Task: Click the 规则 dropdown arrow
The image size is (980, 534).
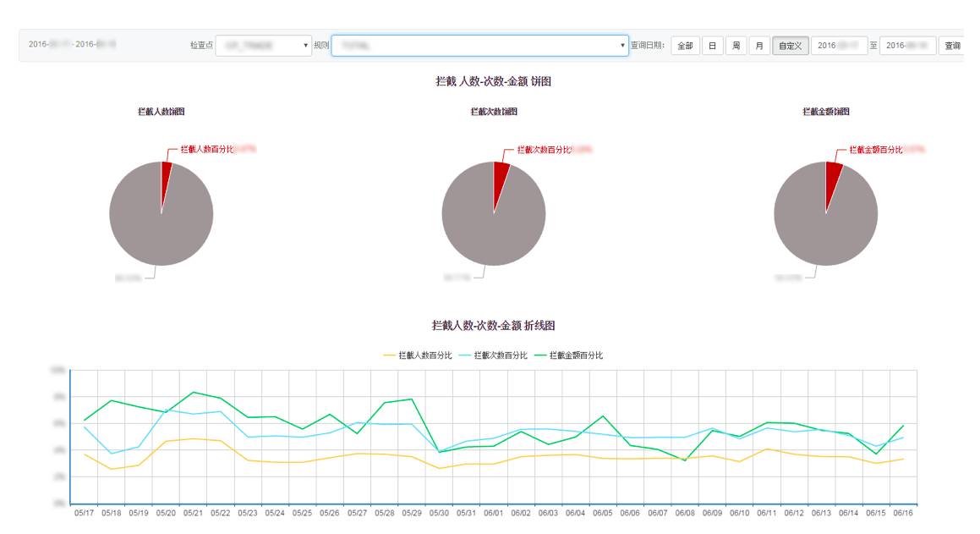Action: (621, 46)
